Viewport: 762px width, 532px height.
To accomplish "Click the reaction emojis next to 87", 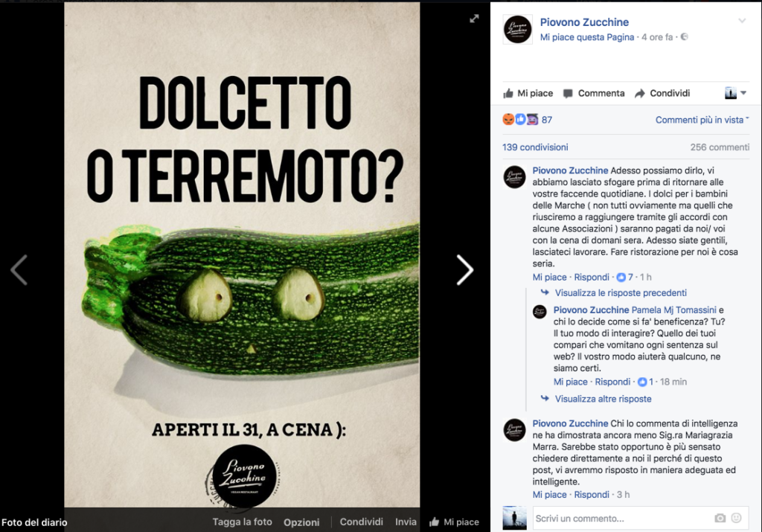I will [520, 119].
